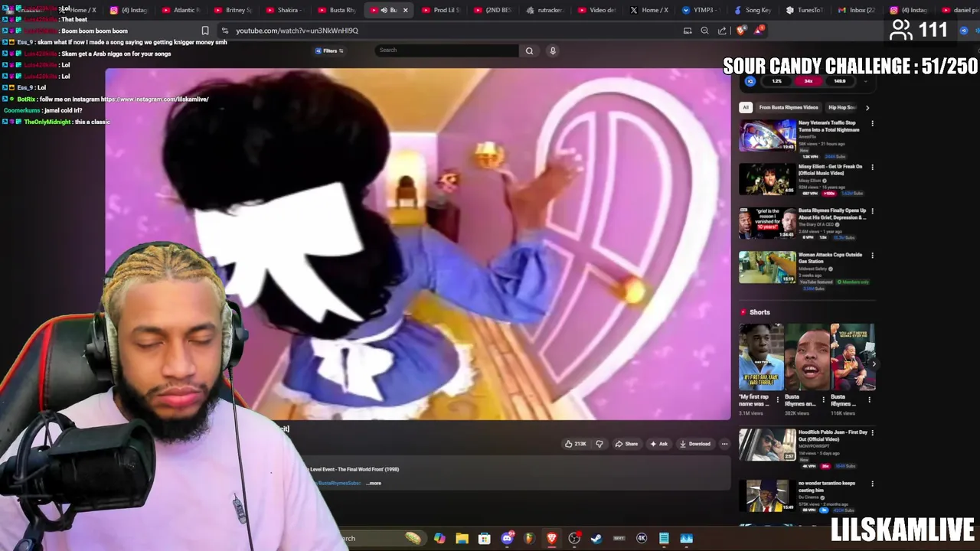Switch to the Shakira tab

coord(285,10)
